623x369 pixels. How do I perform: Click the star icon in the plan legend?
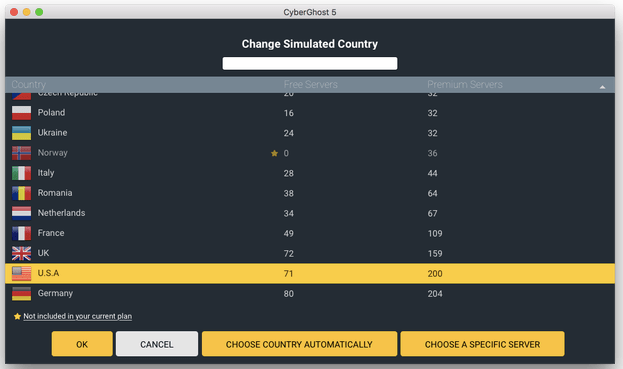pos(17,316)
